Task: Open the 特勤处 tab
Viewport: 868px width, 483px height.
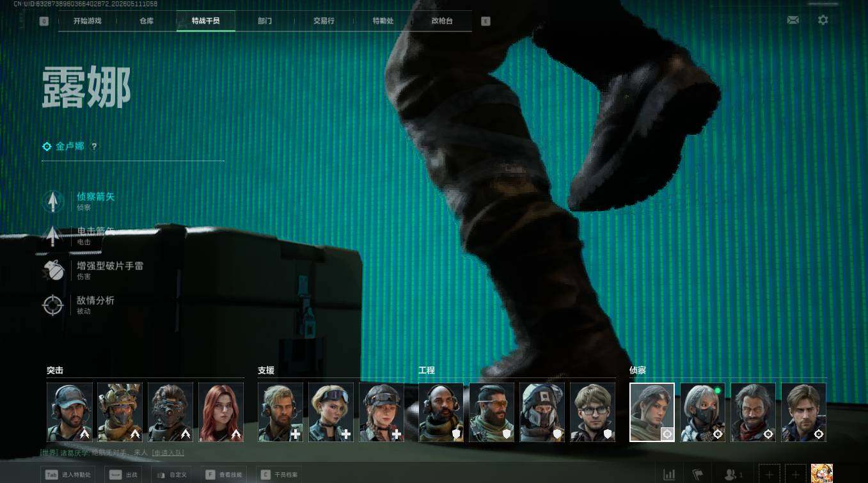Action: [383, 21]
